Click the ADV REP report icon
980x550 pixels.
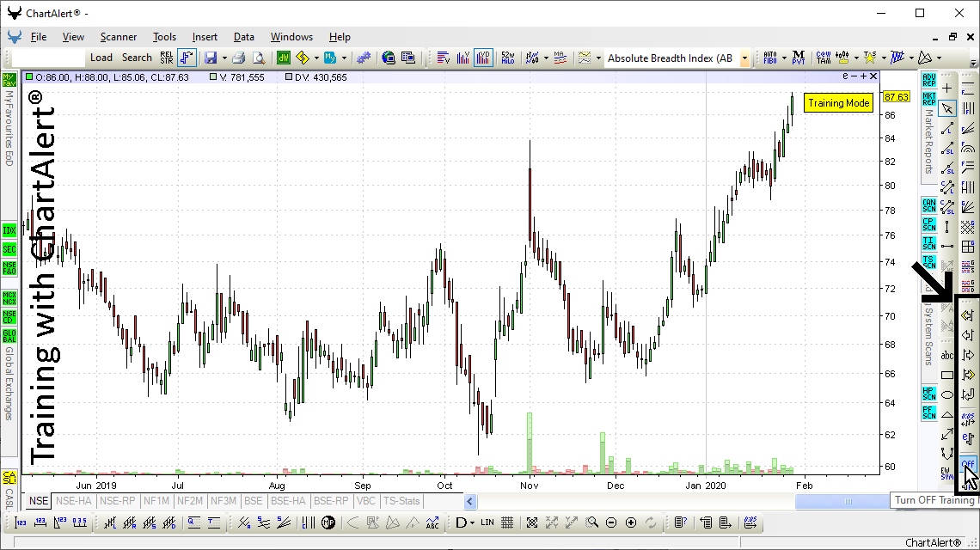click(x=928, y=80)
